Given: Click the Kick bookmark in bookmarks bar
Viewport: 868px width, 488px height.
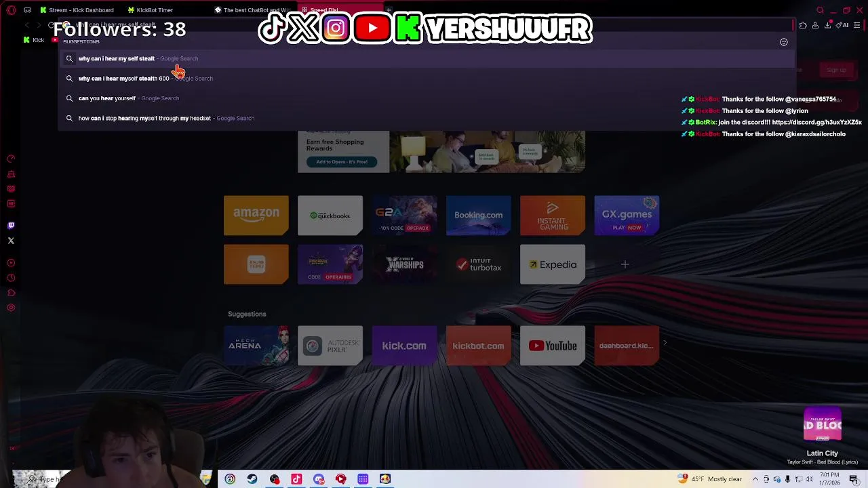Looking at the screenshot, I should [34, 40].
